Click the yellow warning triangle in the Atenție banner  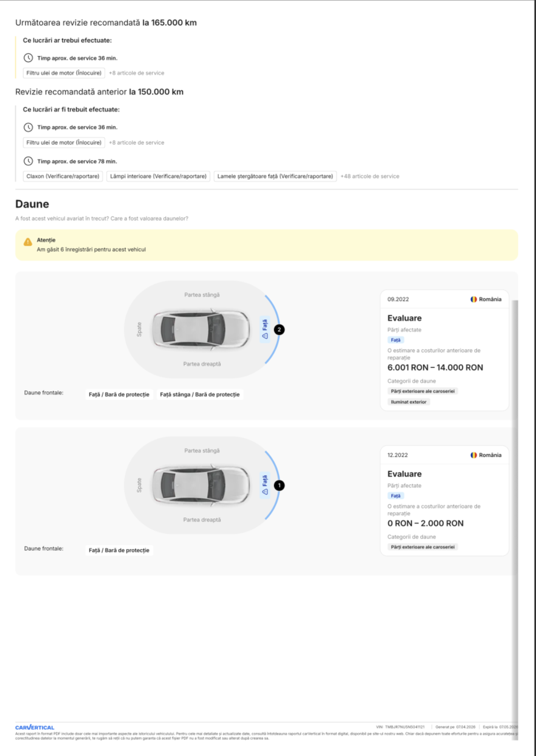(x=28, y=241)
